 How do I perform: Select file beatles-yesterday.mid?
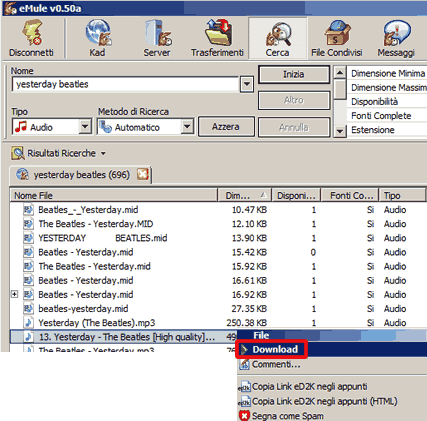pos(83,308)
